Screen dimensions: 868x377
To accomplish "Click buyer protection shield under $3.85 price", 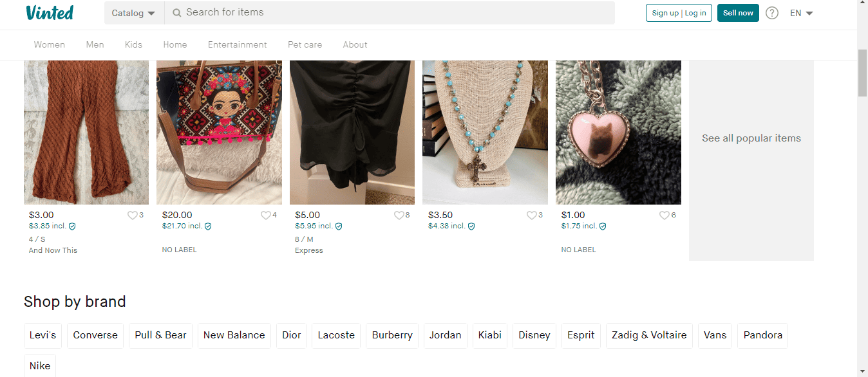I will point(73,226).
